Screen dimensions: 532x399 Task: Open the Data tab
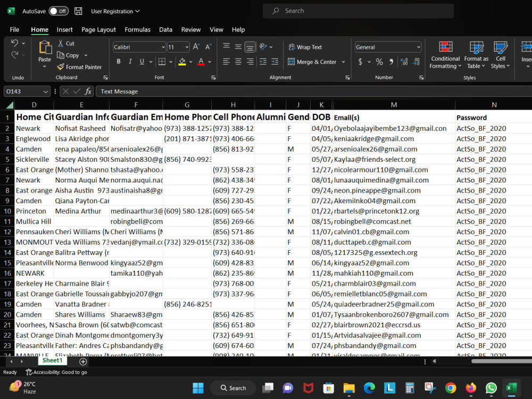[x=165, y=29]
